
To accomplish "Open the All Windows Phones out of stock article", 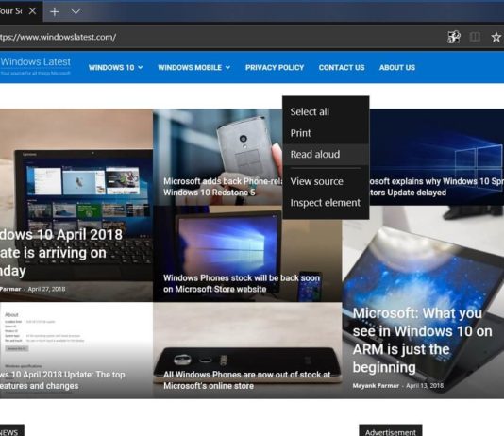I will pyautogui.click(x=247, y=380).
